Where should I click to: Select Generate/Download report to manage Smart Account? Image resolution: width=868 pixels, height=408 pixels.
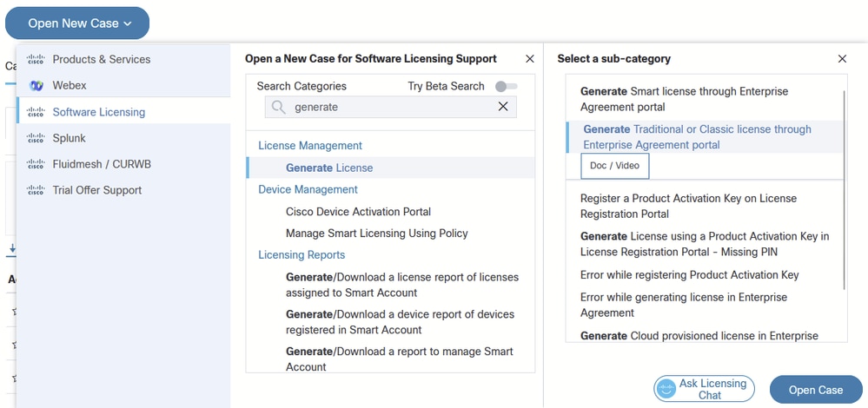tap(399, 359)
